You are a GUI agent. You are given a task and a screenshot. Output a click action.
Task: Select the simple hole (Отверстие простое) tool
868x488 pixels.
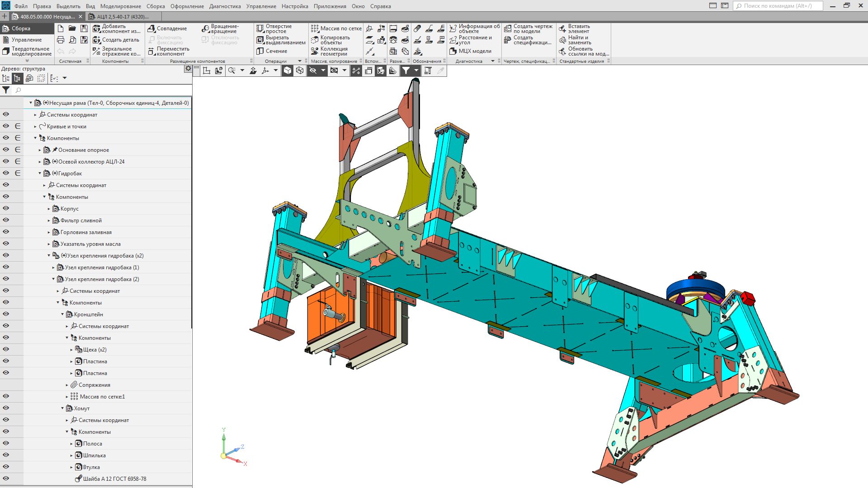point(260,28)
